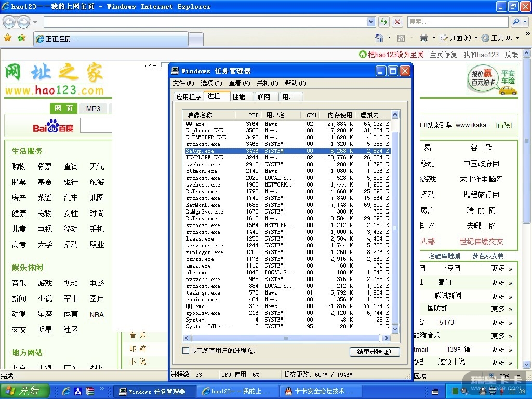Click the gear Tools icon

point(486,38)
